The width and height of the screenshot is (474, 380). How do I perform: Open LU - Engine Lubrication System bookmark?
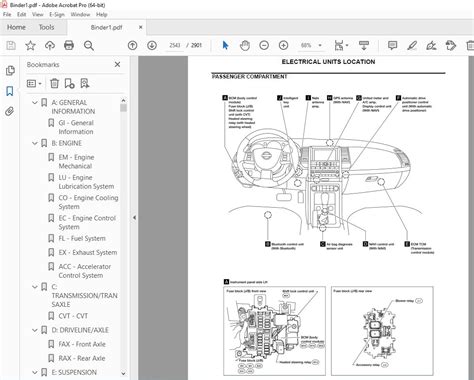pos(86,182)
